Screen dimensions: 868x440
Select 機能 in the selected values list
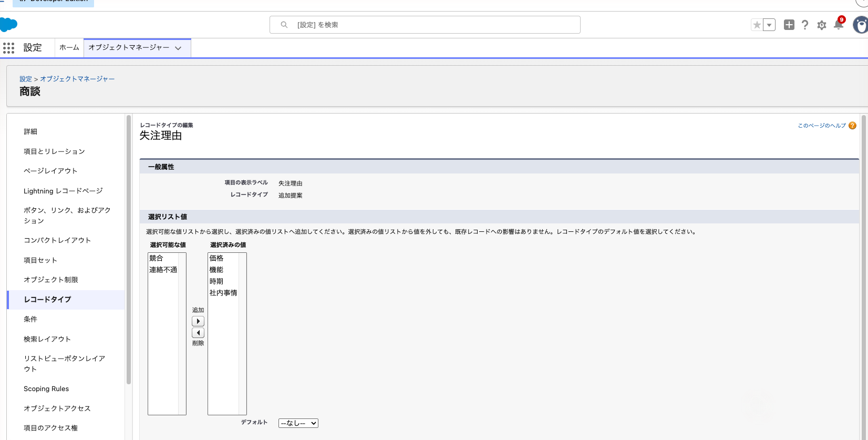click(x=216, y=270)
